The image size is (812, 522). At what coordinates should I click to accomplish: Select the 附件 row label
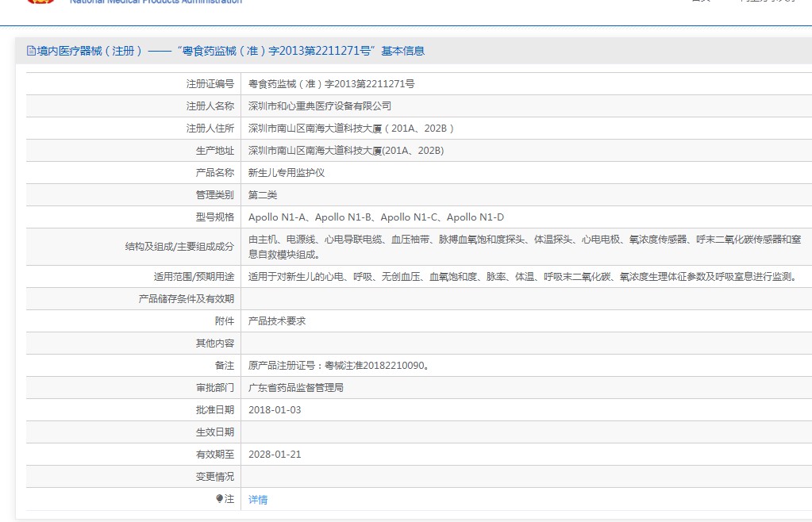point(224,321)
